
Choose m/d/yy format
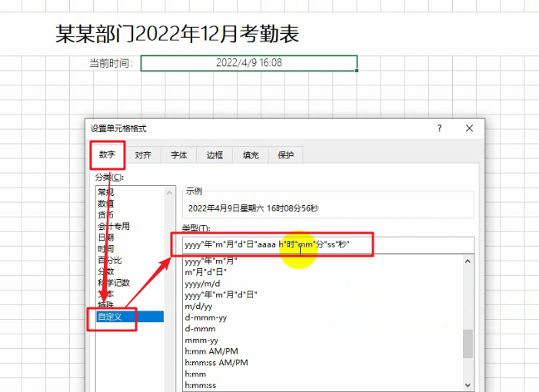point(198,306)
